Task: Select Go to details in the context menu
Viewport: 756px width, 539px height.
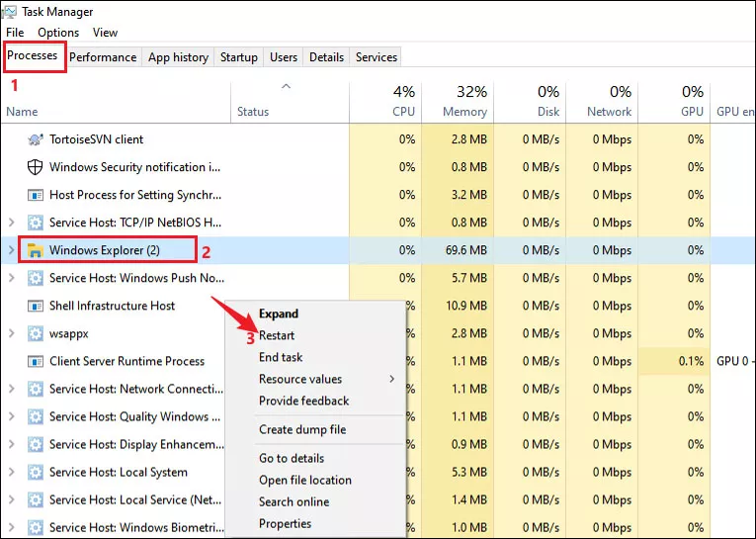Action: coord(292,459)
